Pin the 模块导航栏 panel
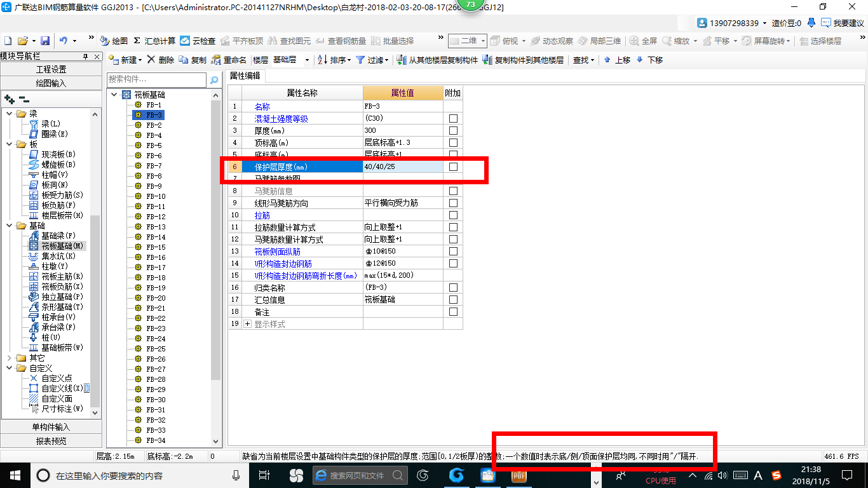 click(x=86, y=57)
